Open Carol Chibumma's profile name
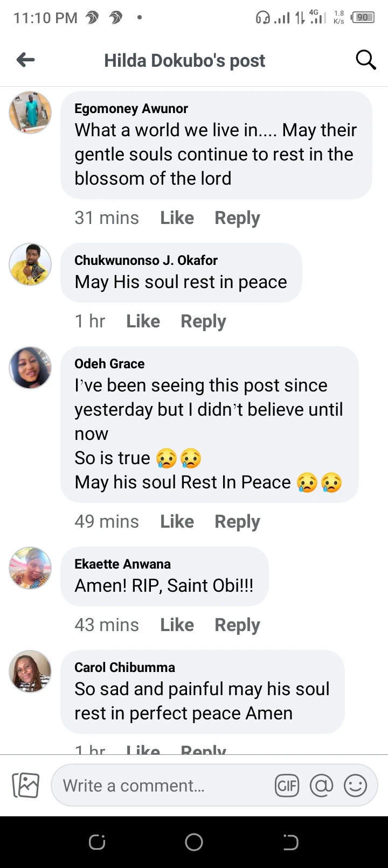 (x=124, y=667)
